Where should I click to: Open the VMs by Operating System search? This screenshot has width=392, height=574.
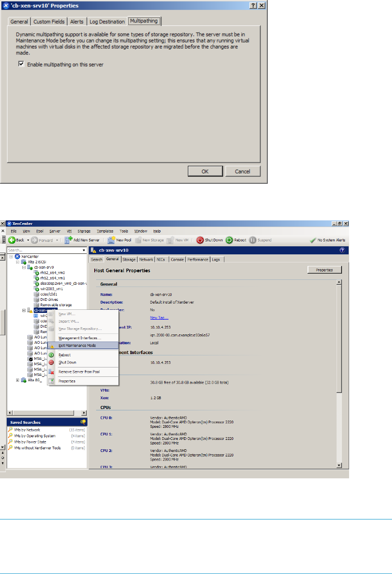[35, 435]
